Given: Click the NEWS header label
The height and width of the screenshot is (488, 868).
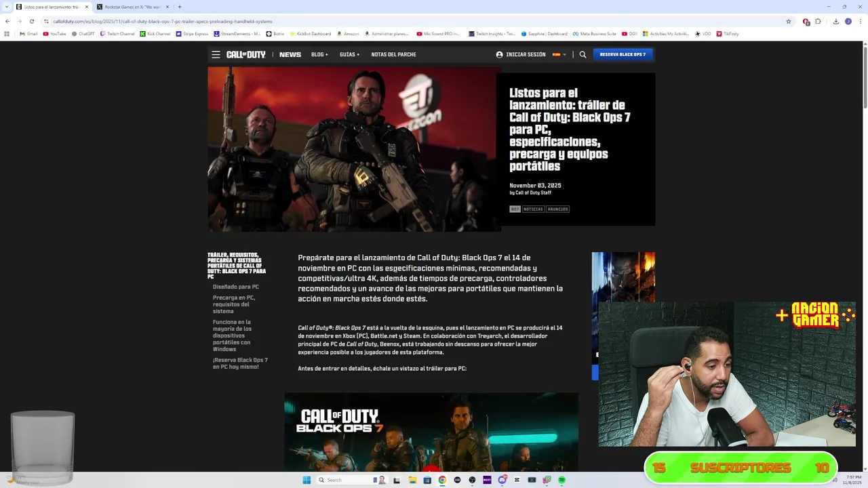Looking at the screenshot, I should [290, 54].
